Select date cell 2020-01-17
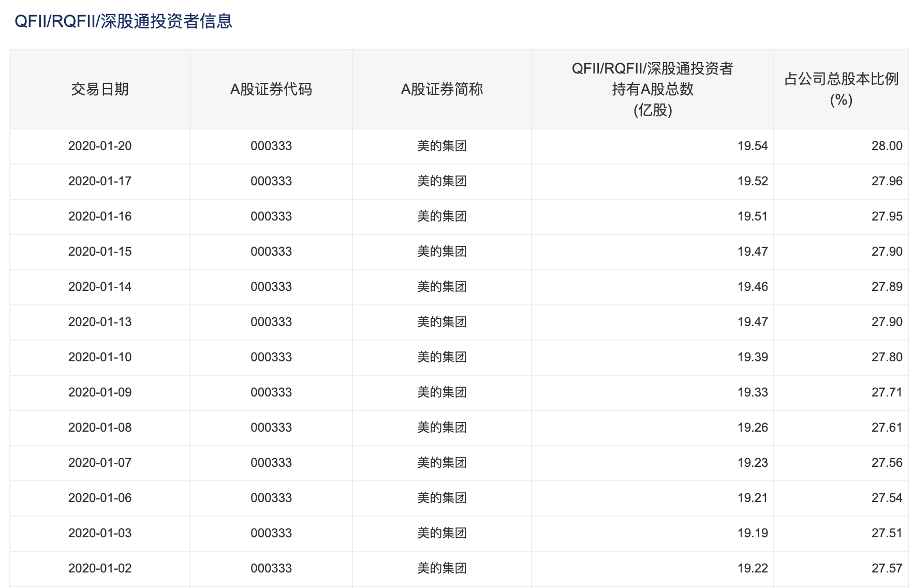Screen dimensions: 913x588 (100, 181)
